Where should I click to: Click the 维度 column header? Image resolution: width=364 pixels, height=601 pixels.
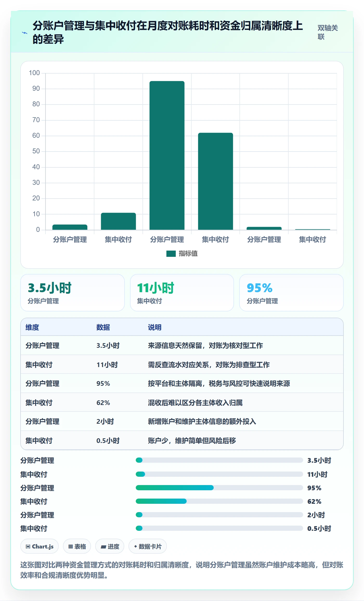32,327
